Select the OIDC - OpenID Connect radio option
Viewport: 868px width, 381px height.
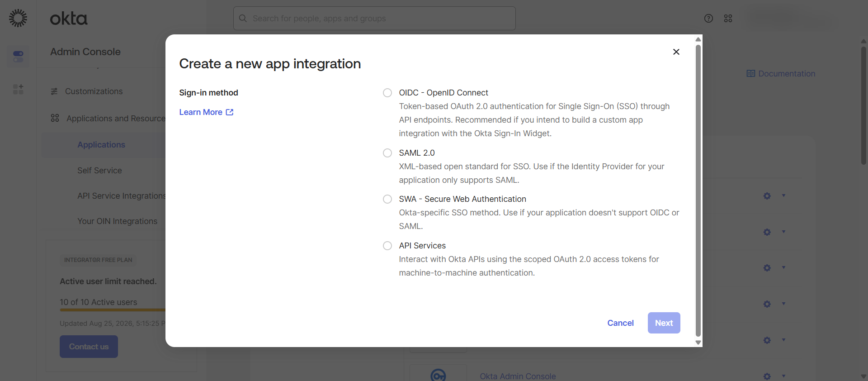[x=387, y=93]
